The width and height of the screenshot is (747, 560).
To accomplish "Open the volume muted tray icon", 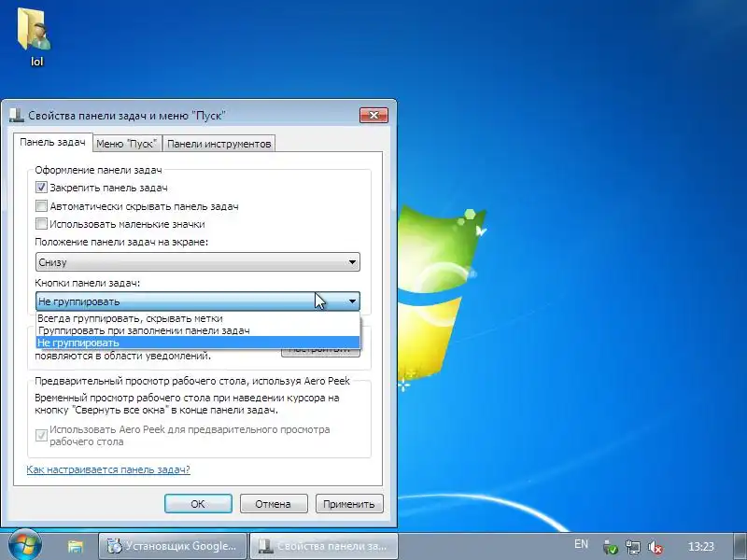I will (x=656, y=547).
